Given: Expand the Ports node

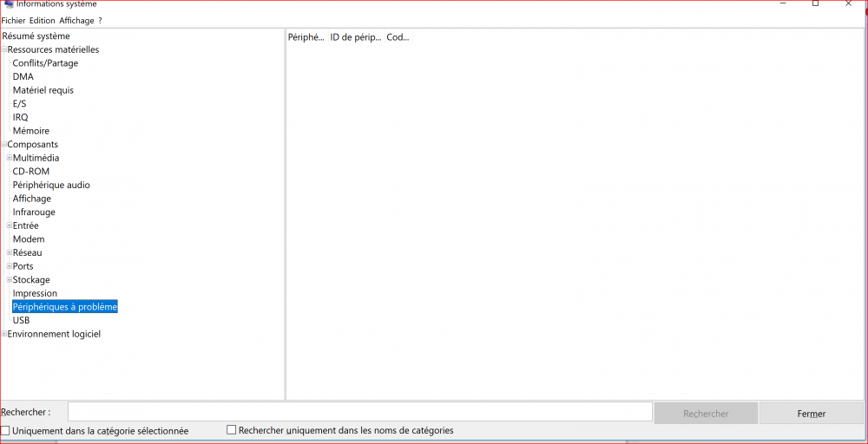Looking at the screenshot, I should click(x=10, y=266).
